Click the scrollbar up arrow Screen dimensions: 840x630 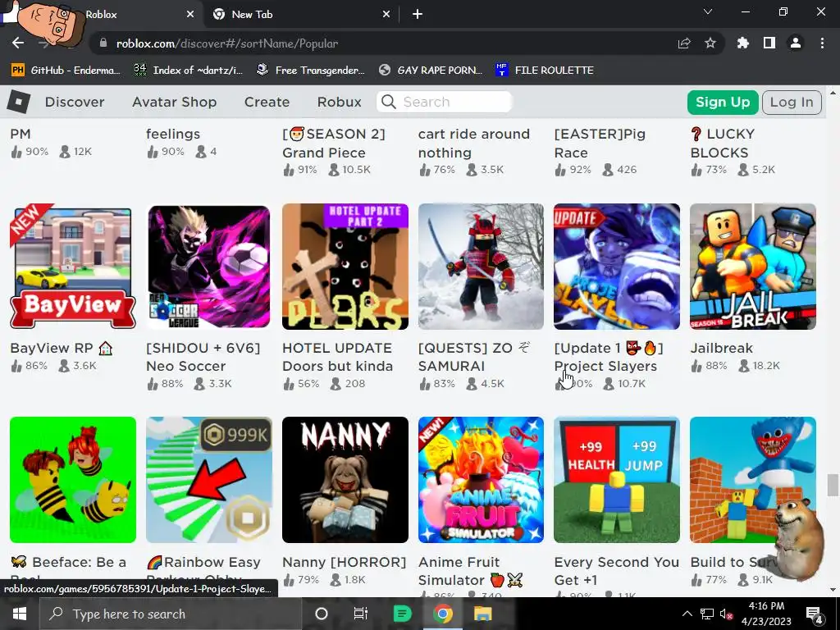pos(833,93)
